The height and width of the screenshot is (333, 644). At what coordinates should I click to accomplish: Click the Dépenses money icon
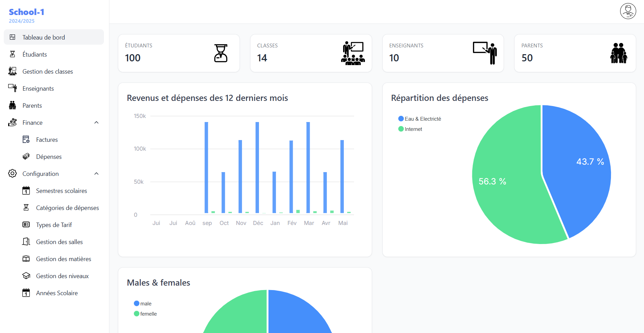pos(26,156)
